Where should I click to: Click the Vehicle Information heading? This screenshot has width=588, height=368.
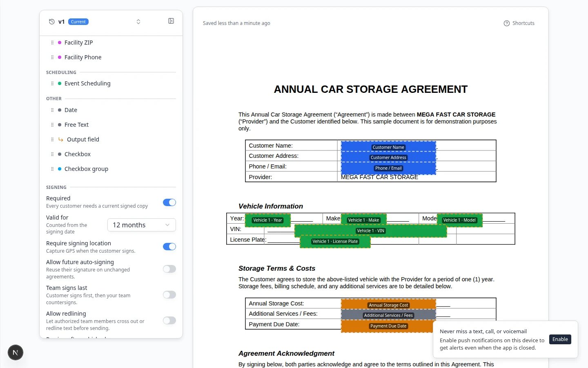tap(271, 206)
